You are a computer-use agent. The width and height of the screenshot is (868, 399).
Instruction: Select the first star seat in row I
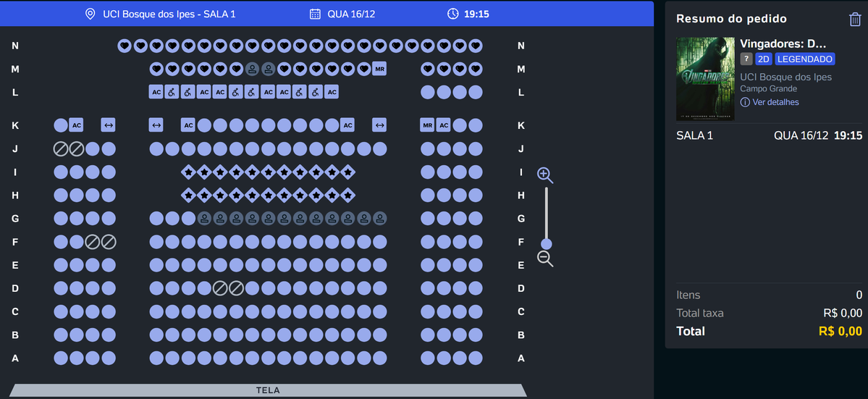[188, 172]
